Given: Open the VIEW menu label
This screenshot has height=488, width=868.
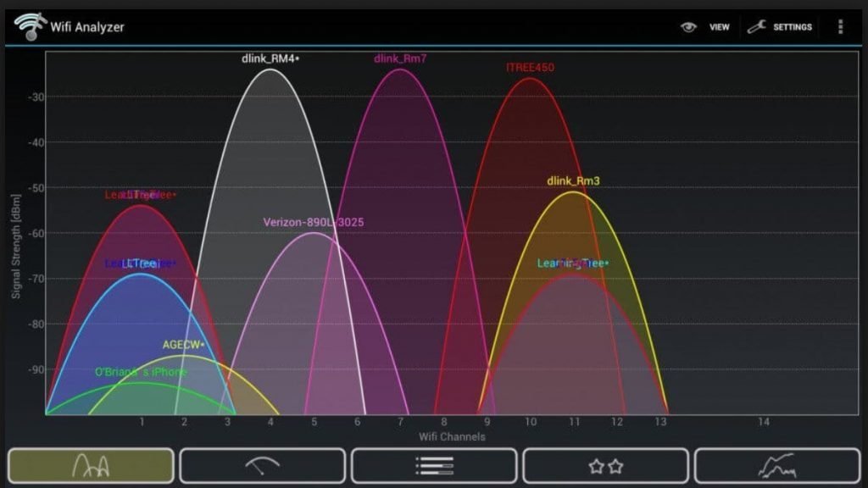Looking at the screenshot, I should [x=719, y=27].
